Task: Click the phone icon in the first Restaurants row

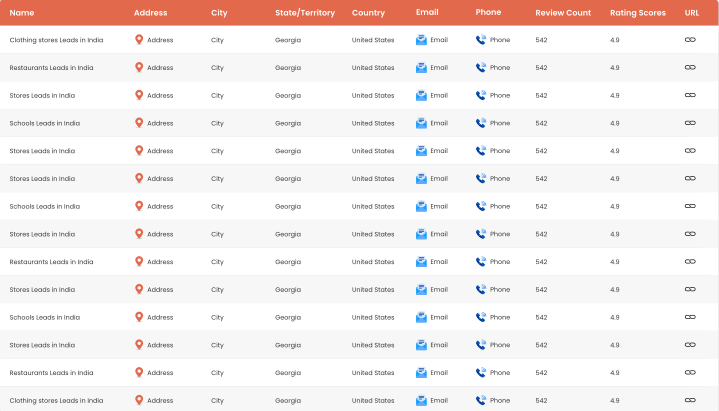Action: click(481, 68)
